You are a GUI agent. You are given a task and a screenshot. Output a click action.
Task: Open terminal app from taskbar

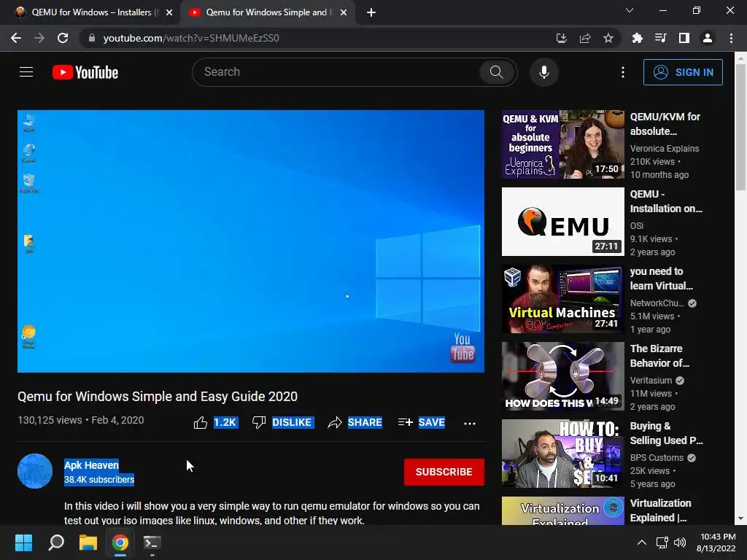pos(152,542)
